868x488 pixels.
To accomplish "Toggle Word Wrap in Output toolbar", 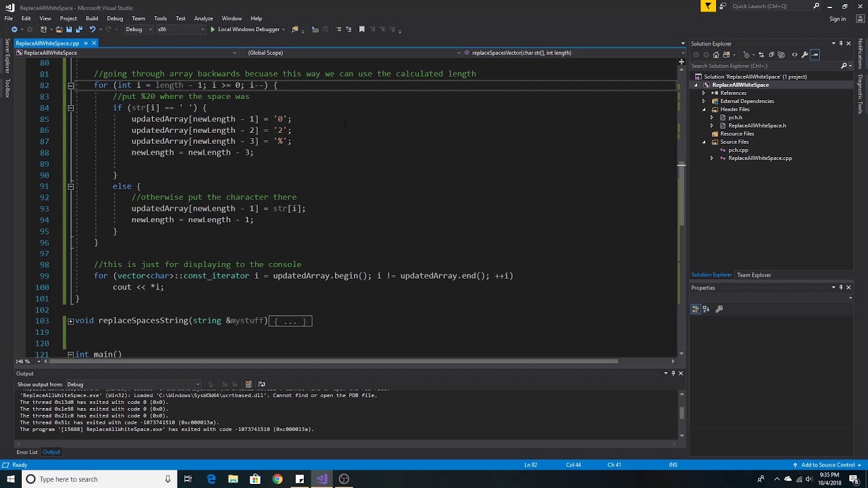I will [262, 384].
